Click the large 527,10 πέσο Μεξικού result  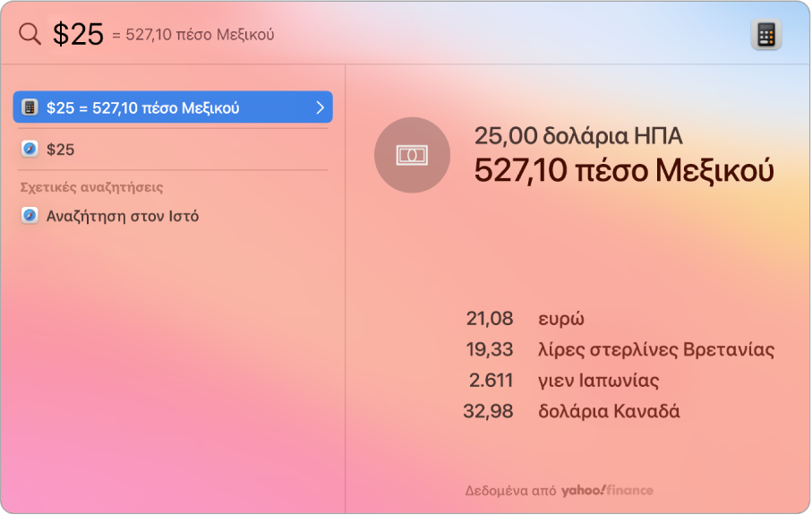(x=623, y=169)
